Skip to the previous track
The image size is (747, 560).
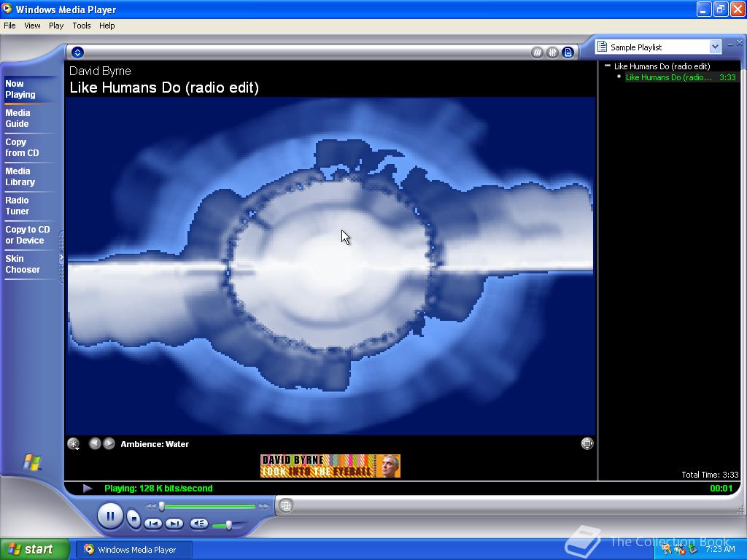pyautogui.click(x=153, y=524)
